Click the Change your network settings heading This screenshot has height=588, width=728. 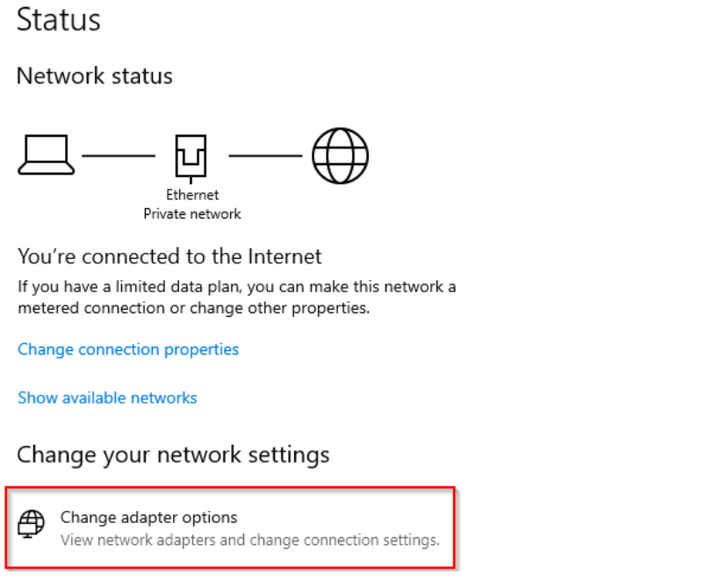173,455
